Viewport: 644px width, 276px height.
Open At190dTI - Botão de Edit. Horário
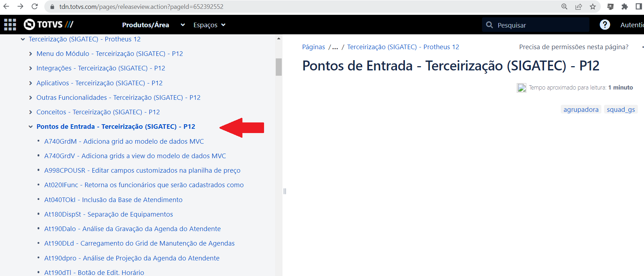tap(94, 272)
